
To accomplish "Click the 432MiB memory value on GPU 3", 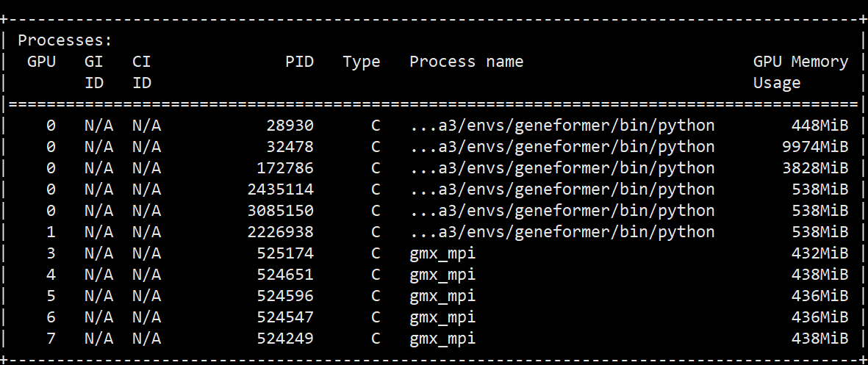I will pos(819,253).
